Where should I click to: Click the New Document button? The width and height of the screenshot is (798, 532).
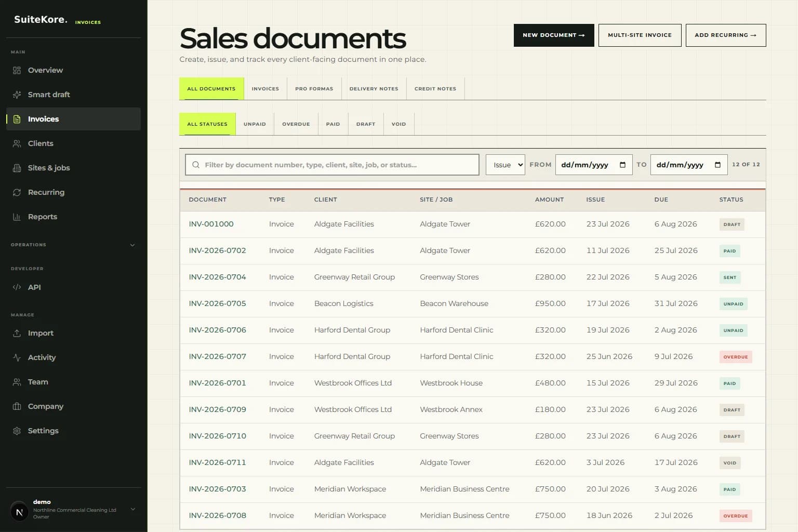[554, 35]
